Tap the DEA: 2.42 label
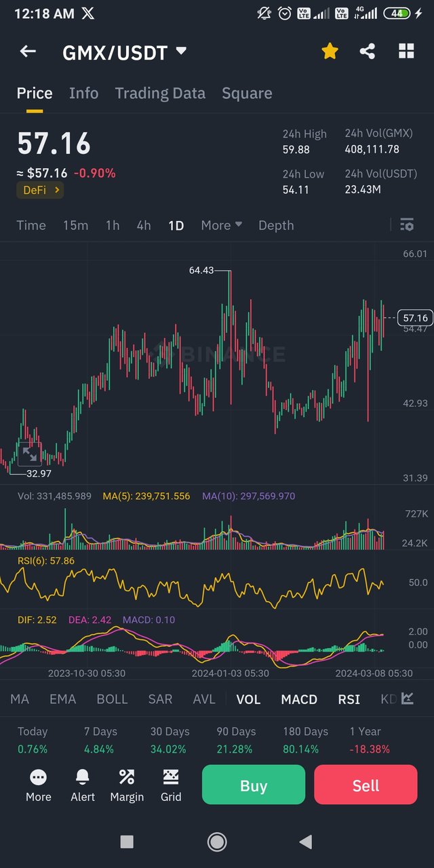Screen dimensions: 434x868 (90, 620)
